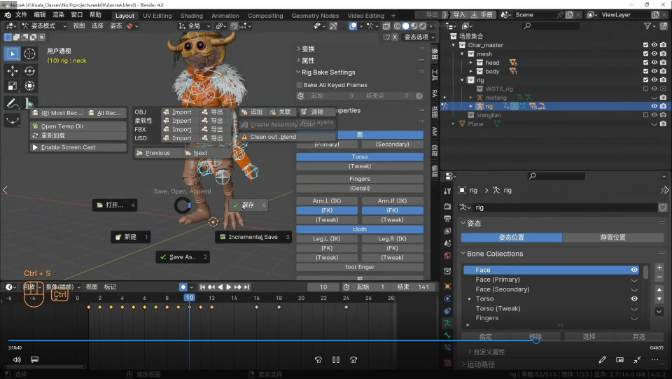672x379 pixels.
Task: Open the 文件 menu
Action: coord(21,15)
